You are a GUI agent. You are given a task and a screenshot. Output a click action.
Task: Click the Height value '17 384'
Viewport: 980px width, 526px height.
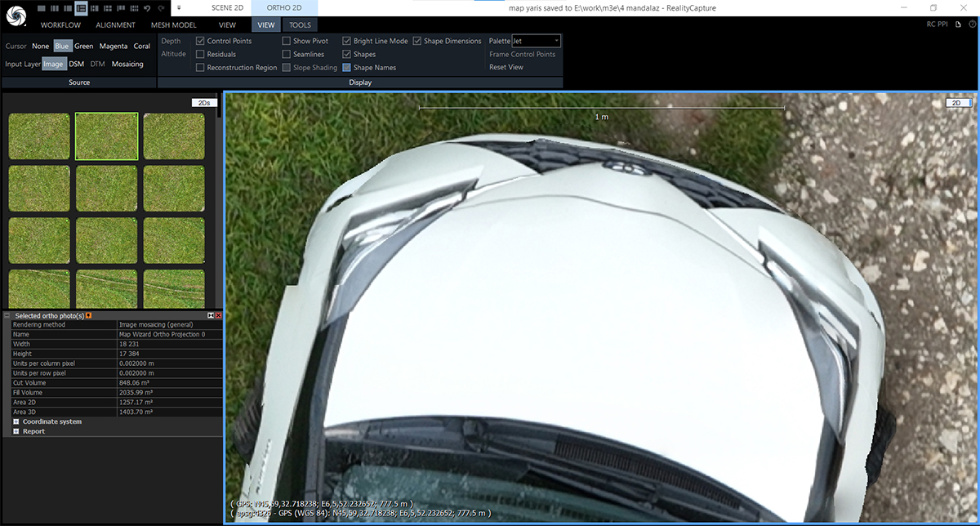click(x=130, y=354)
